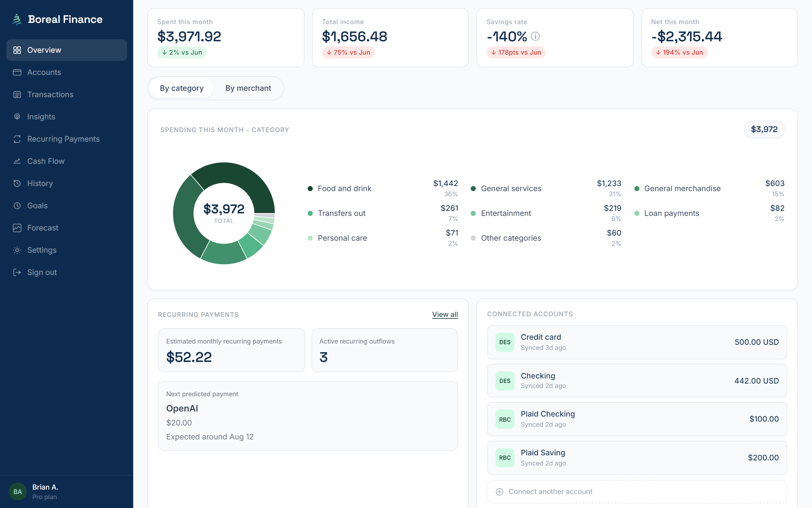Click the Accounts card icon
Image resolution: width=812 pixels, height=508 pixels.
tap(17, 72)
